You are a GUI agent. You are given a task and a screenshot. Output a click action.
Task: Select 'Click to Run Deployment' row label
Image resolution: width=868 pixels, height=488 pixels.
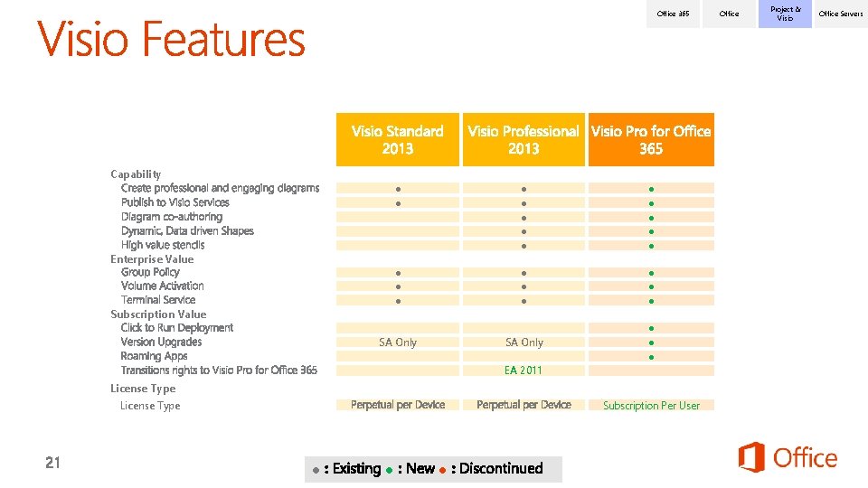[176, 327]
